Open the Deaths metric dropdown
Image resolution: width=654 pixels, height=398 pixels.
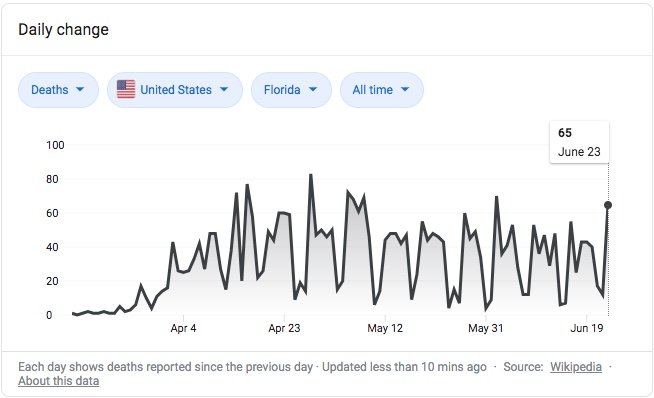pyautogui.click(x=58, y=90)
